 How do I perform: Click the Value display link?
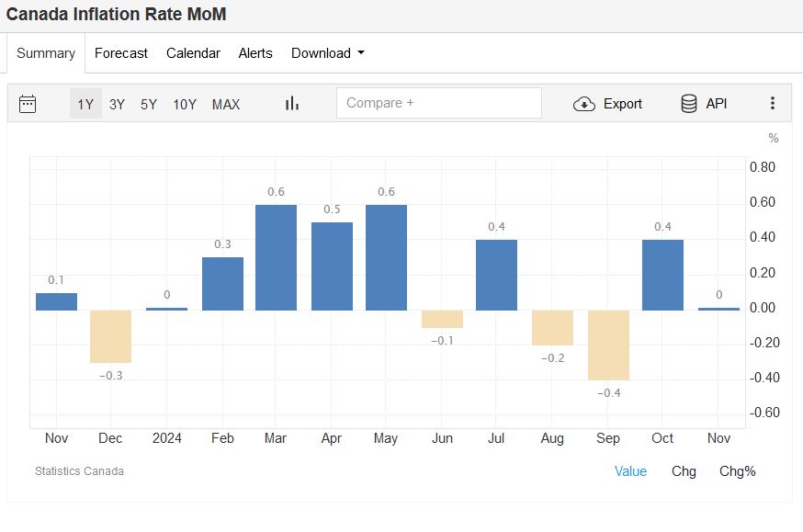tap(630, 471)
